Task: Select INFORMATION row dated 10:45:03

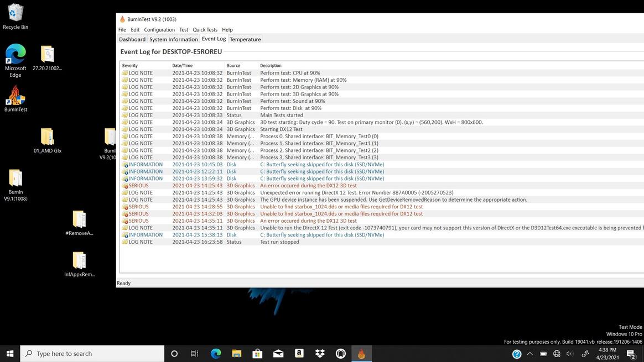Action: (382, 165)
